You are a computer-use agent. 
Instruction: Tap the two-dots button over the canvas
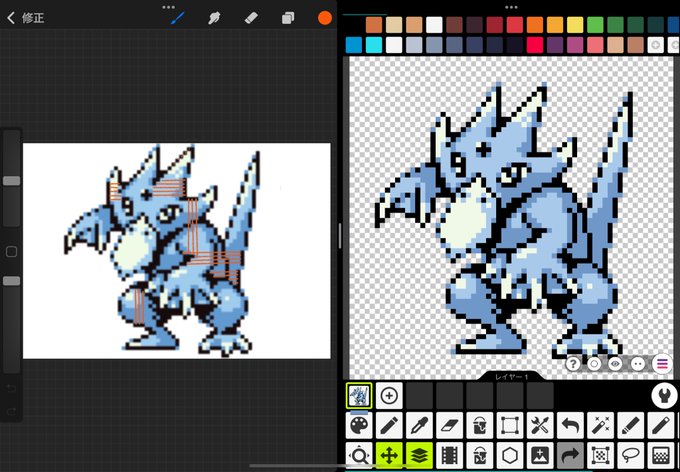638,364
